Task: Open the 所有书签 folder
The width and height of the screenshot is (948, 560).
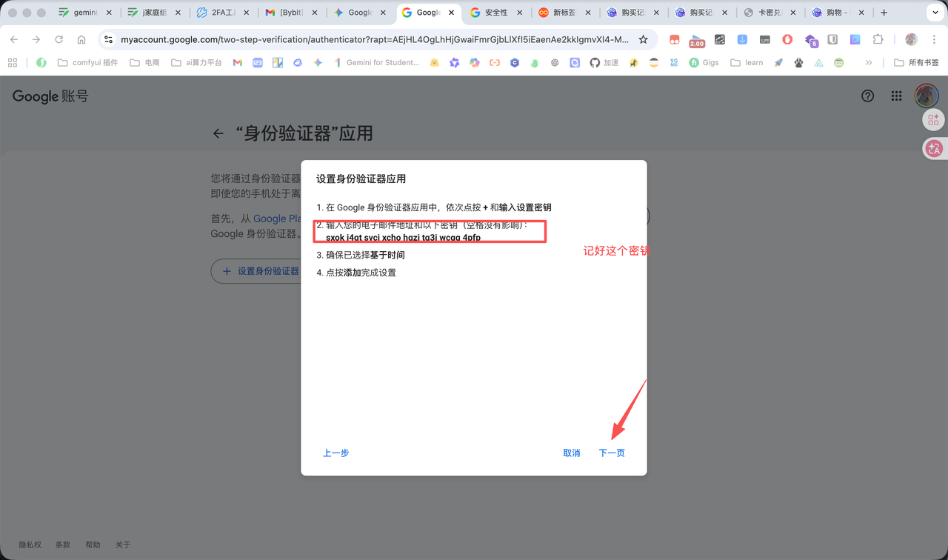Action: 916,63
